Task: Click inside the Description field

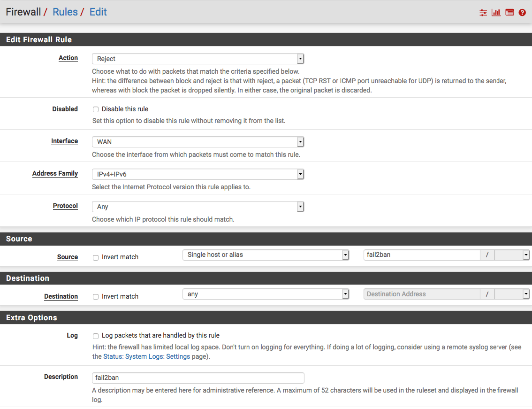Action: 197,378
